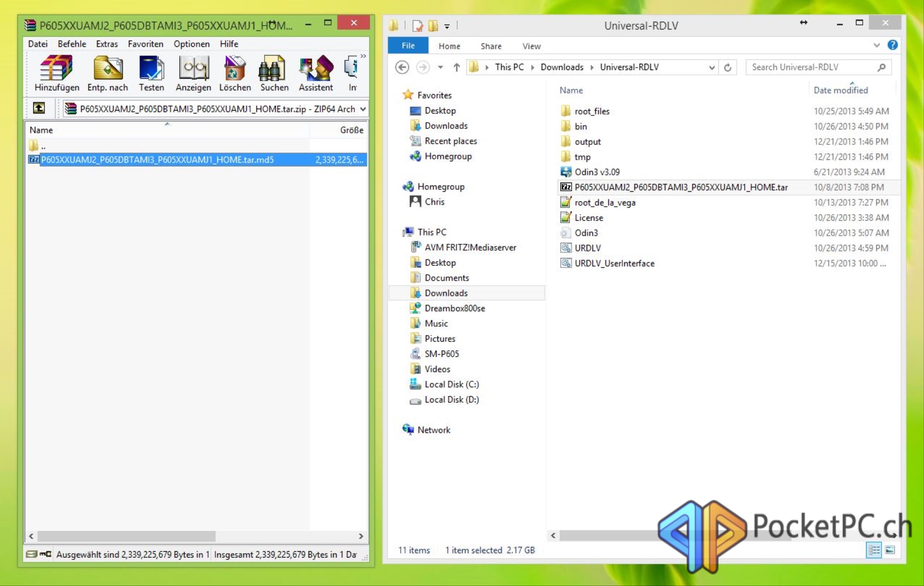The image size is (924, 586).
Task: Open the Favoriten menu
Action: [x=145, y=44]
